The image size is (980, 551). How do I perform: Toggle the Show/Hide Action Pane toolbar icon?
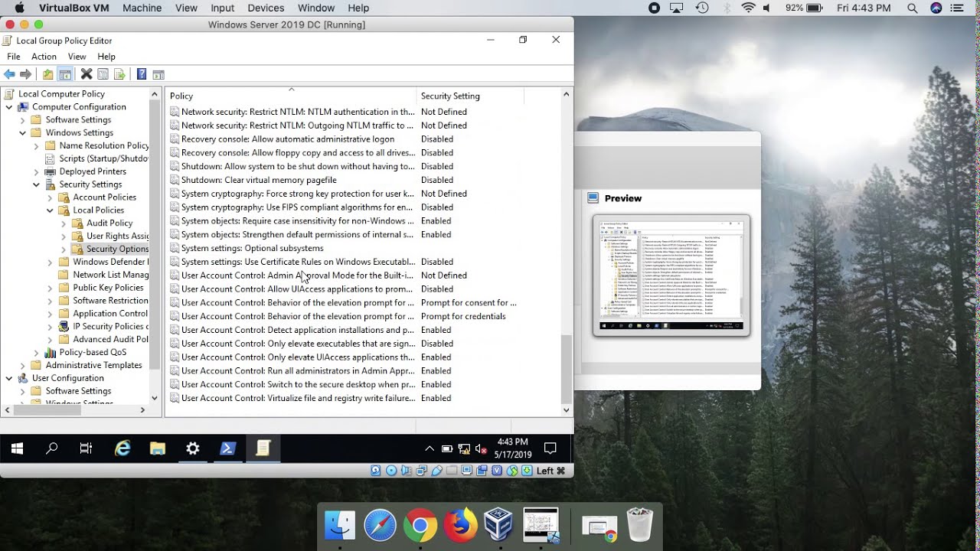(158, 74)
